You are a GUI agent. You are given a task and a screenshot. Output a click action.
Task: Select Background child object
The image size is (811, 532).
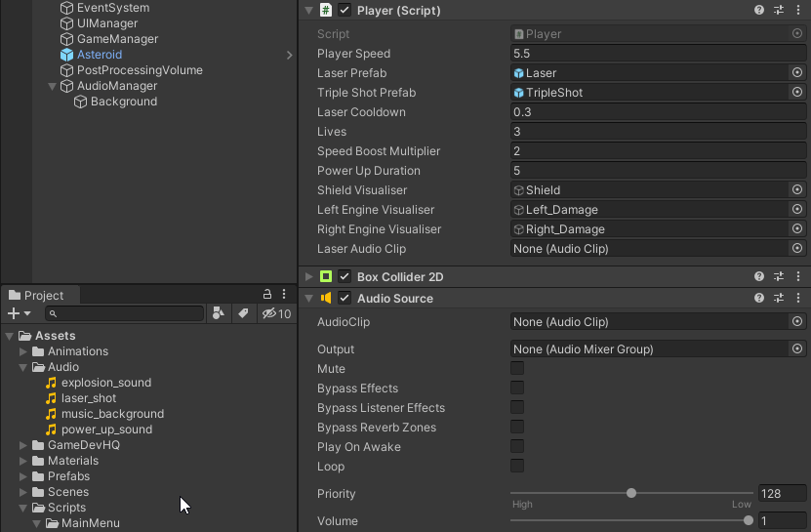coord(124,102)
